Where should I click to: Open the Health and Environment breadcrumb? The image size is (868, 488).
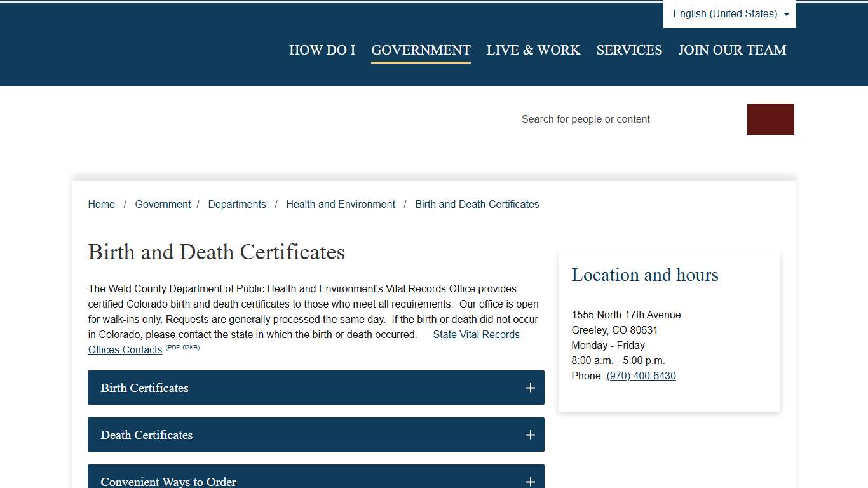pyautogui.click(x=341, y=204)
